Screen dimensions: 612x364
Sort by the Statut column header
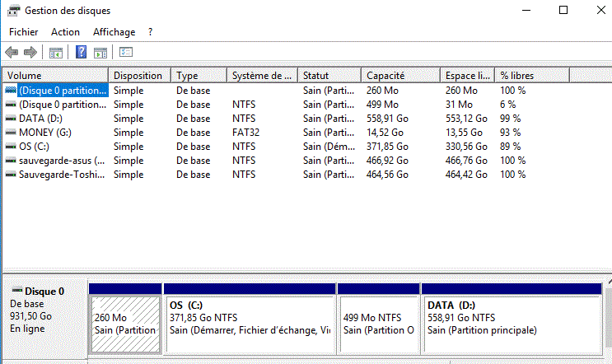pyautogui.click(x=329, y=75)
